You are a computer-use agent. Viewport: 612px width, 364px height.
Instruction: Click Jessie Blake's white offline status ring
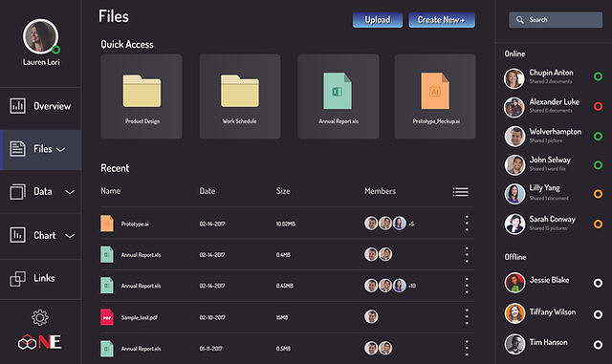[598, 283]
